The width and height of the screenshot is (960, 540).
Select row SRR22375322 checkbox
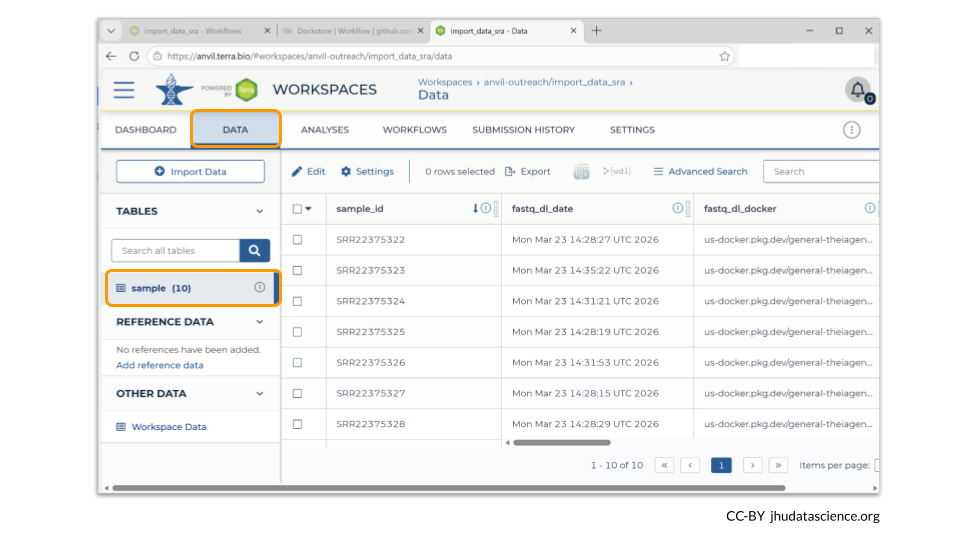298,239
